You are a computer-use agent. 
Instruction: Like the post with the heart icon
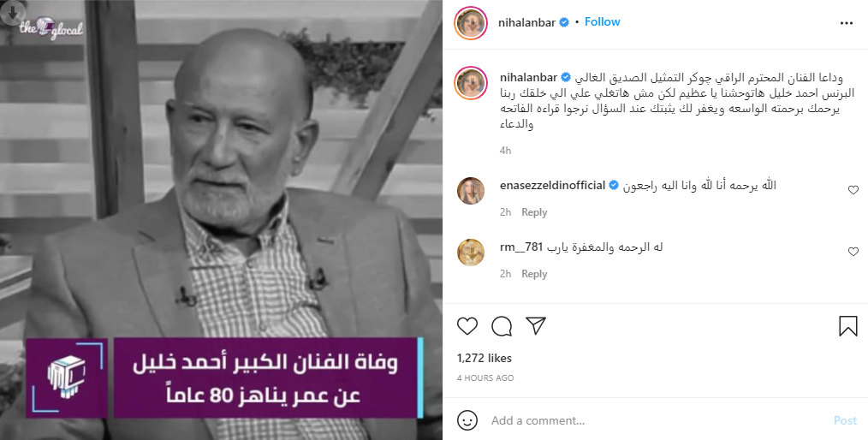coord(467,326)
